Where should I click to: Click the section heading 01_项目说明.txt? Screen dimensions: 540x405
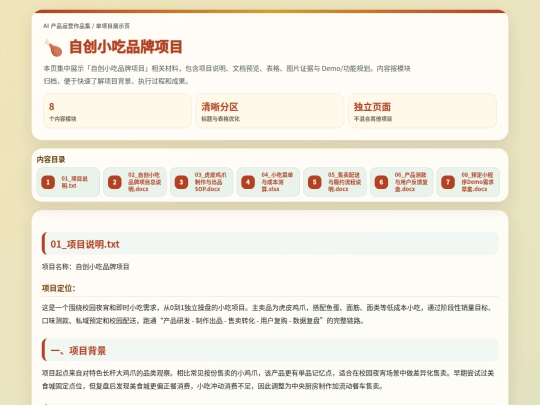(x=270, y=244)
